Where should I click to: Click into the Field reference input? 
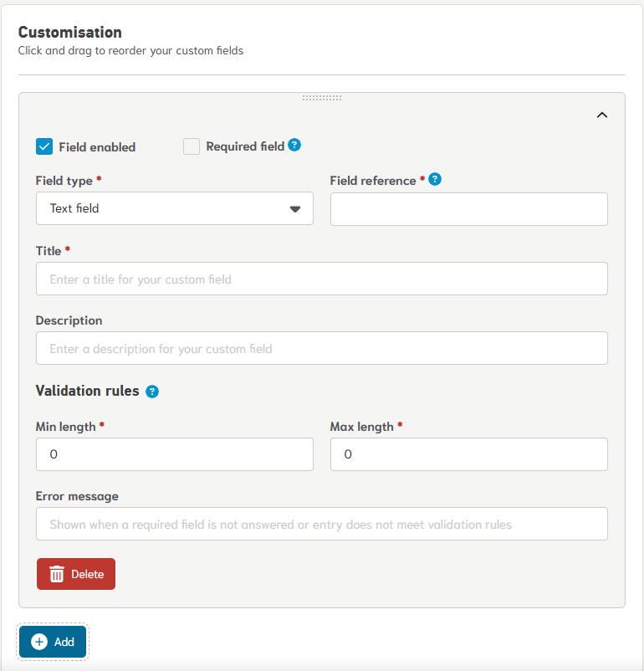[x=468, y=209]
